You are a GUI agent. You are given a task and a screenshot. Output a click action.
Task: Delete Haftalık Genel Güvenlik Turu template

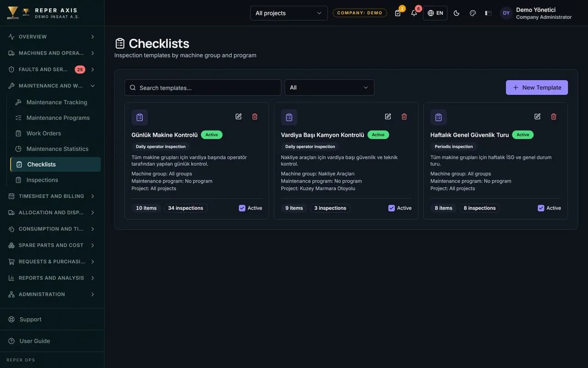[554, 116]
